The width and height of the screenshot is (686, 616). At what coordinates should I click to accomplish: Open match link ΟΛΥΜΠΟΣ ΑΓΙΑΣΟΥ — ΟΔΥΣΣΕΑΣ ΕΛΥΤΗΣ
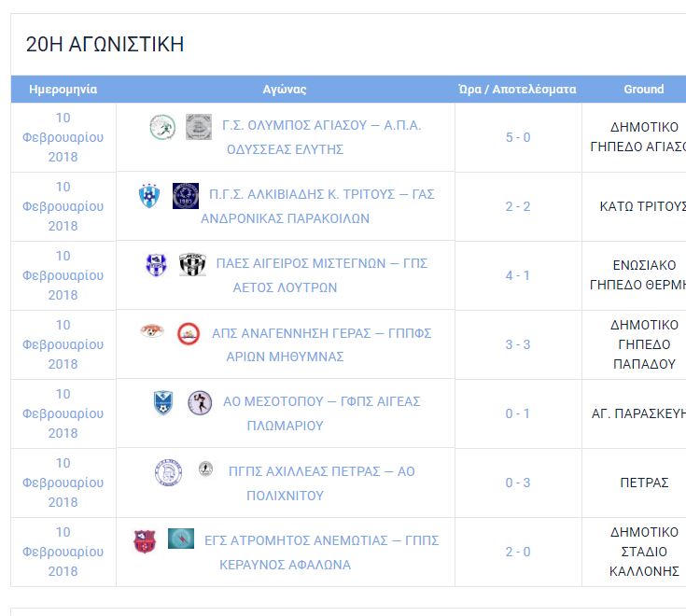[322, 137]
